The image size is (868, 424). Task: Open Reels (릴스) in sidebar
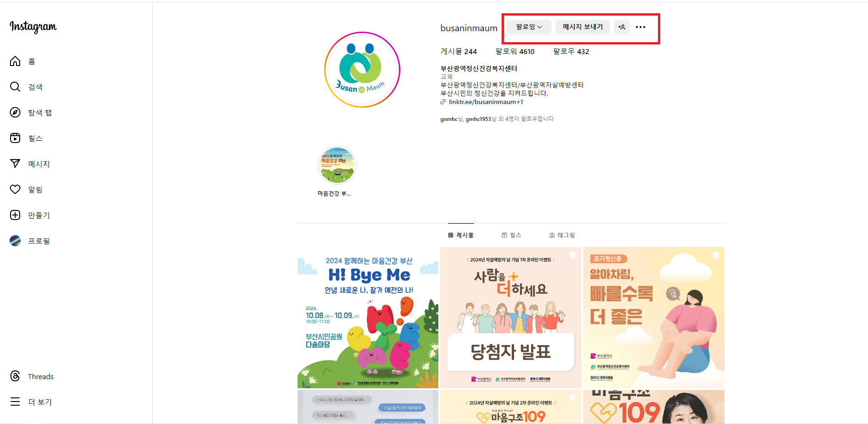click(16, 138)
